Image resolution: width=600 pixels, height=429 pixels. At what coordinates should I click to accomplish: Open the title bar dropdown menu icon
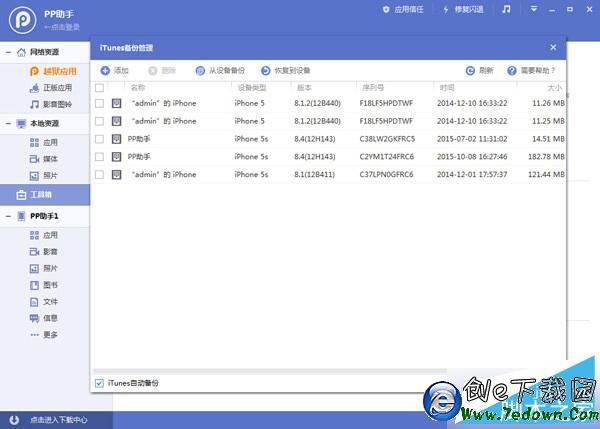click(x=533, y=9)
